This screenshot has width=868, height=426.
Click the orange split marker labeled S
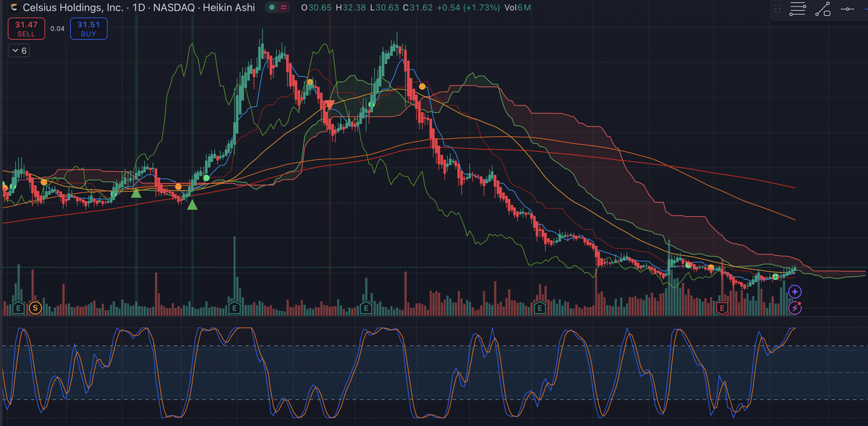coord(35,308)
